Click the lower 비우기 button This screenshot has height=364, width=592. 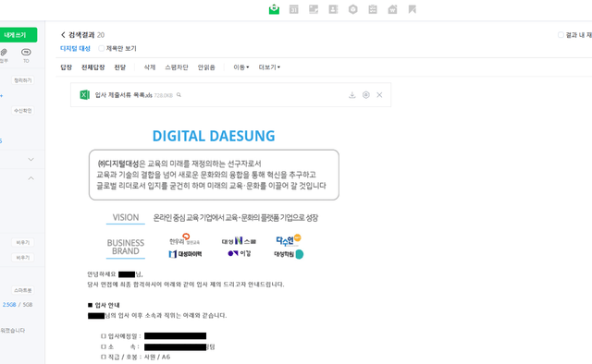pos(22,258)
